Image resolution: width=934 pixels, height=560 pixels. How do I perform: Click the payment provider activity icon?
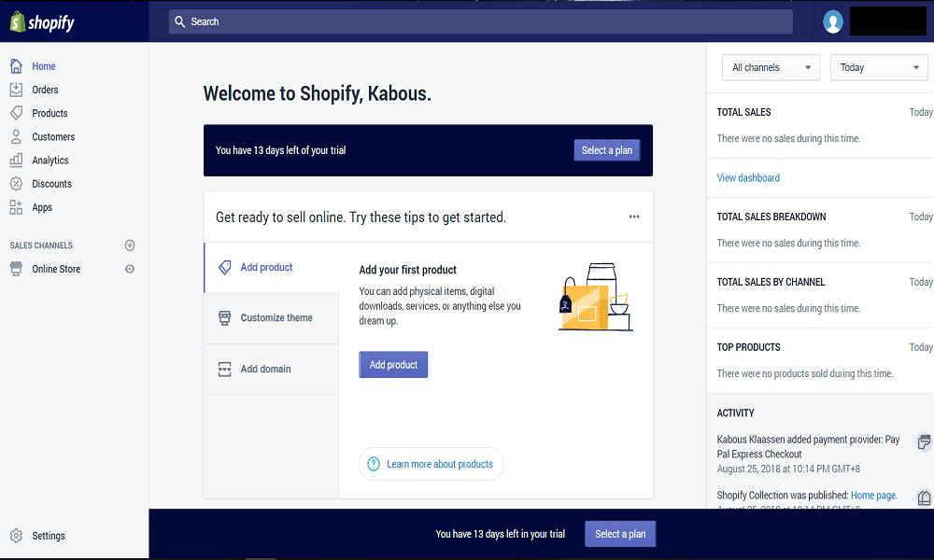click(x=924, y=441)
